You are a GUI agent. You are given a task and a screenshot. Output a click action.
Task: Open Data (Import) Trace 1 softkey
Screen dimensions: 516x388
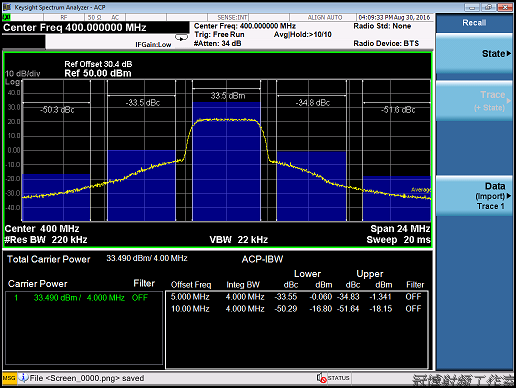(x=474, y=196)
